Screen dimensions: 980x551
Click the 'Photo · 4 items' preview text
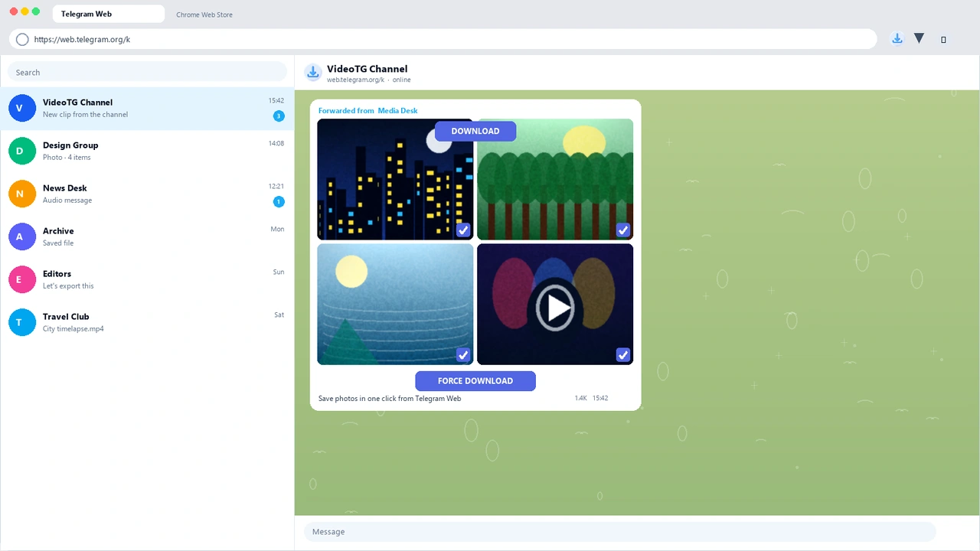[x=67, y=158]
